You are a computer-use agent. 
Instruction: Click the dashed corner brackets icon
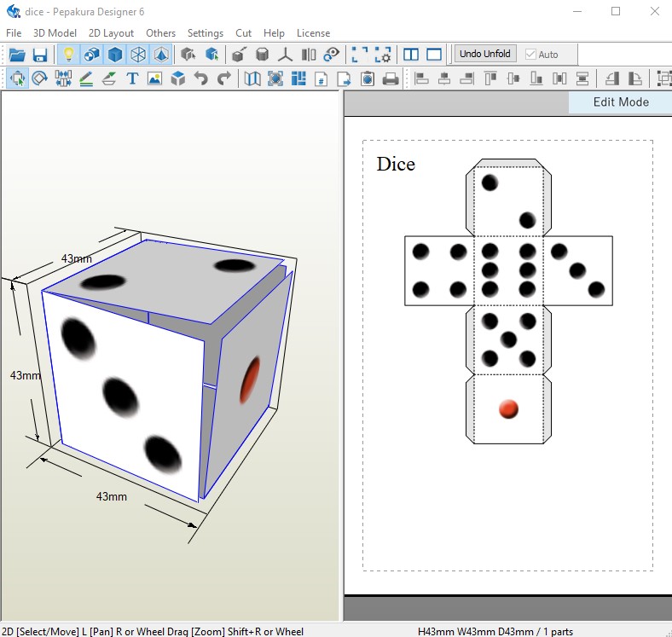tap(360, 55)
